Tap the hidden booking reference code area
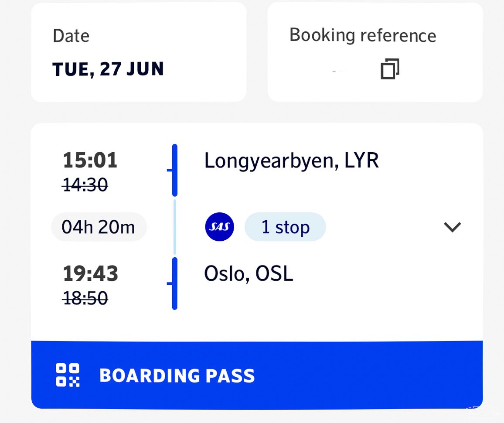The image size is (504, 423). (x=337, y=71)
